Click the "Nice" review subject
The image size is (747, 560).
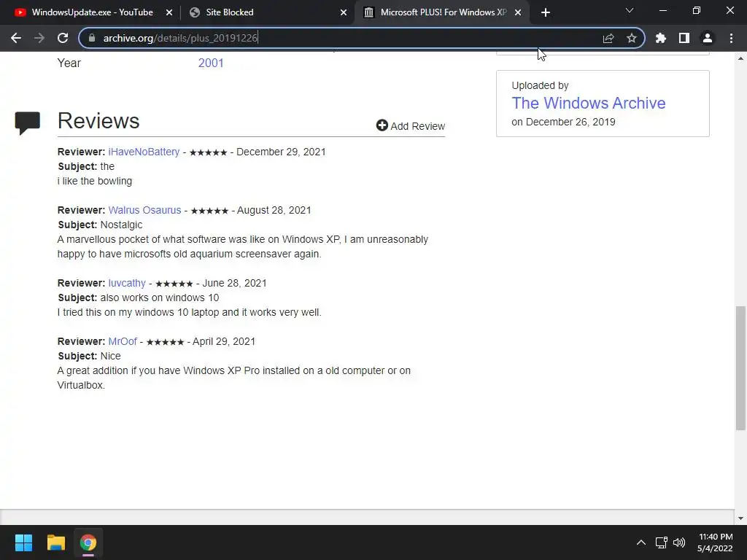tap(110, 356)
